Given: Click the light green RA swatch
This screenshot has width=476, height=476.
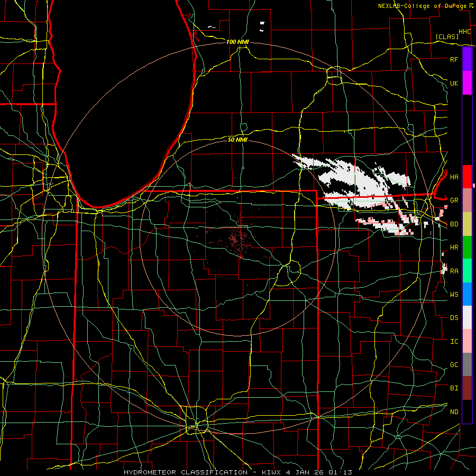Looking at the screenshot, I should 467,271.
